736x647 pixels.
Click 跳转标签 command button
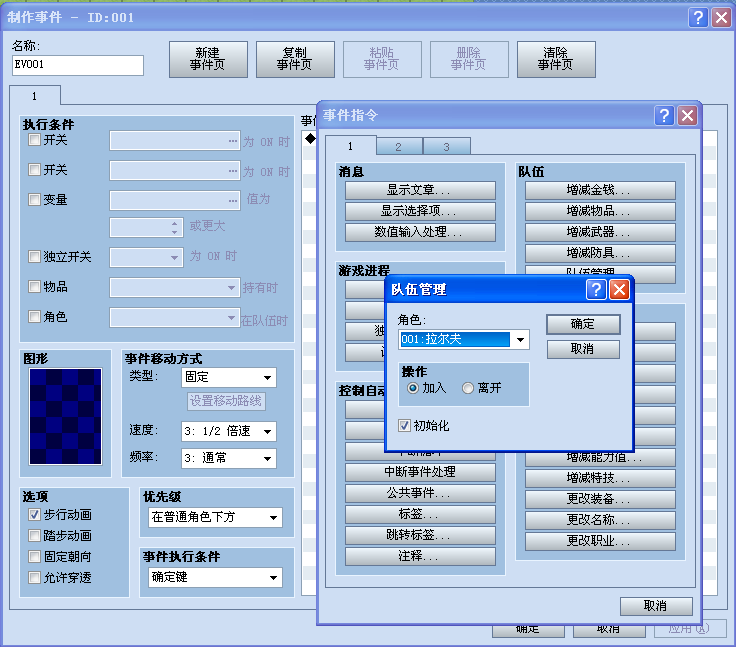420,535
